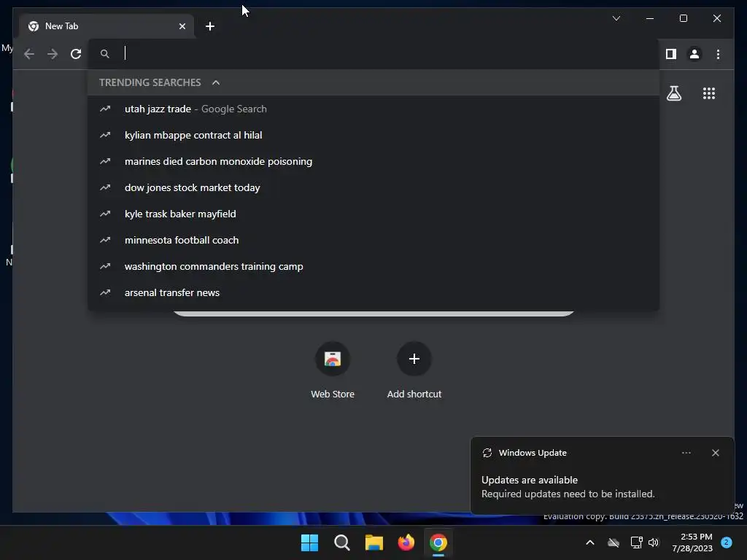Open taskbar Search
This screenshot has width=747, height=560.
pos(341,542)
